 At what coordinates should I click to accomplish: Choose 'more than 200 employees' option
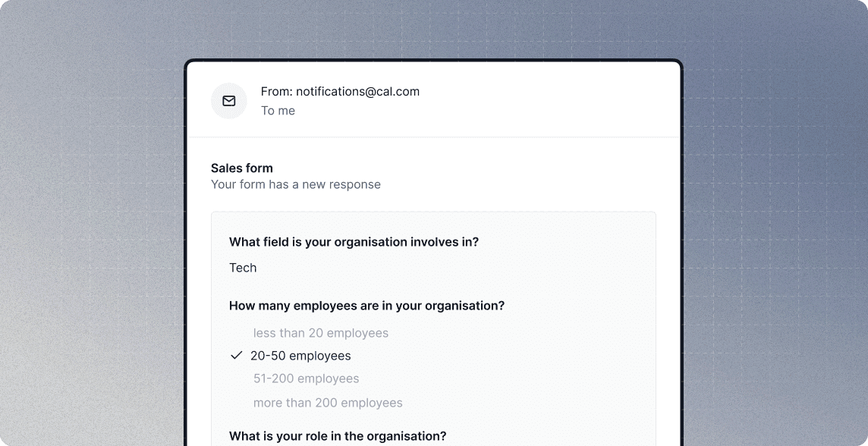pyautogui.click(x=328, y=403)
